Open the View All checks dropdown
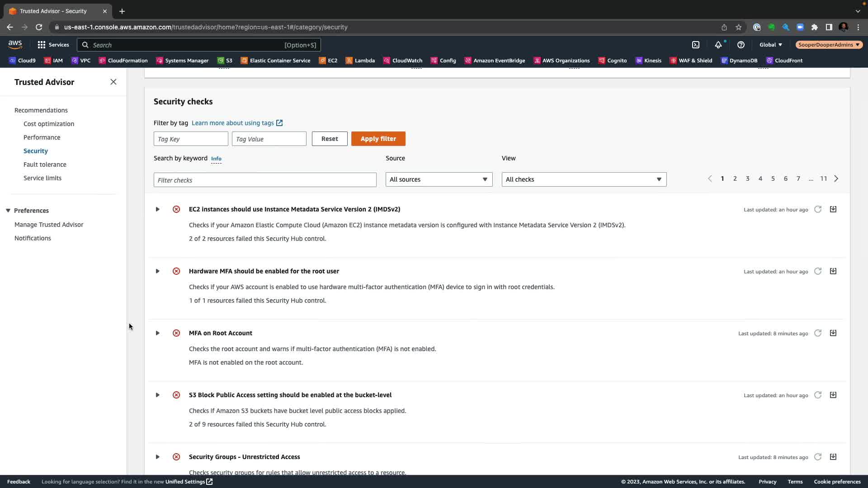The image size is (868, 488). click(584, 179)
